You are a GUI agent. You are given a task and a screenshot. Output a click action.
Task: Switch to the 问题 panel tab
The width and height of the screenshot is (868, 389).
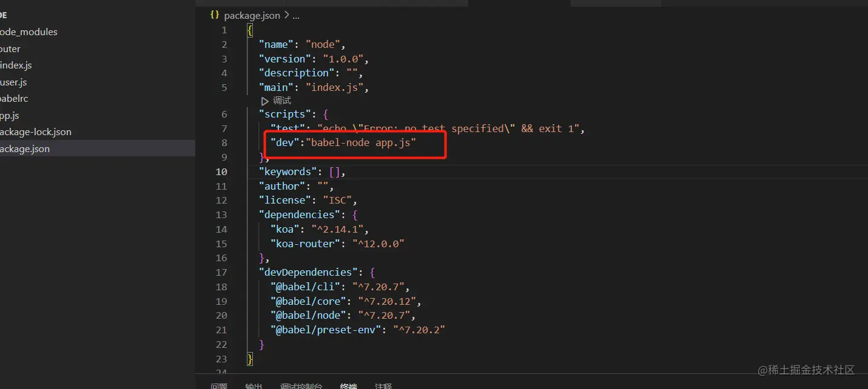point(219,386)
